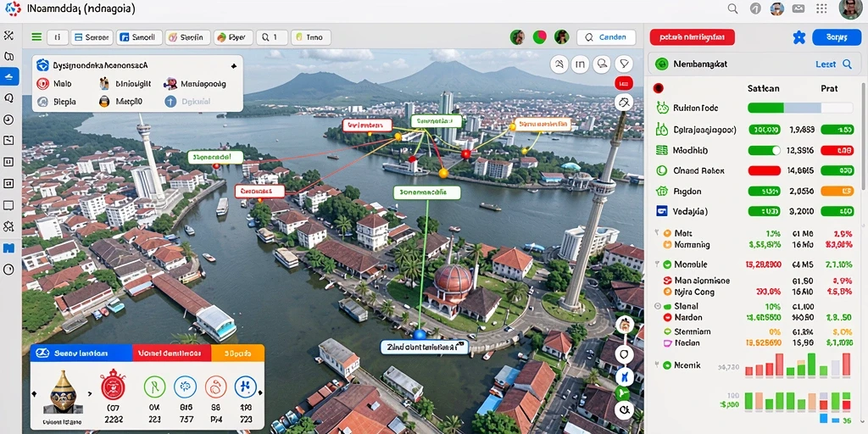Select the greyed Dgiarial item
The height and width of the screenshot is (434, 868).
coord(186,102)
